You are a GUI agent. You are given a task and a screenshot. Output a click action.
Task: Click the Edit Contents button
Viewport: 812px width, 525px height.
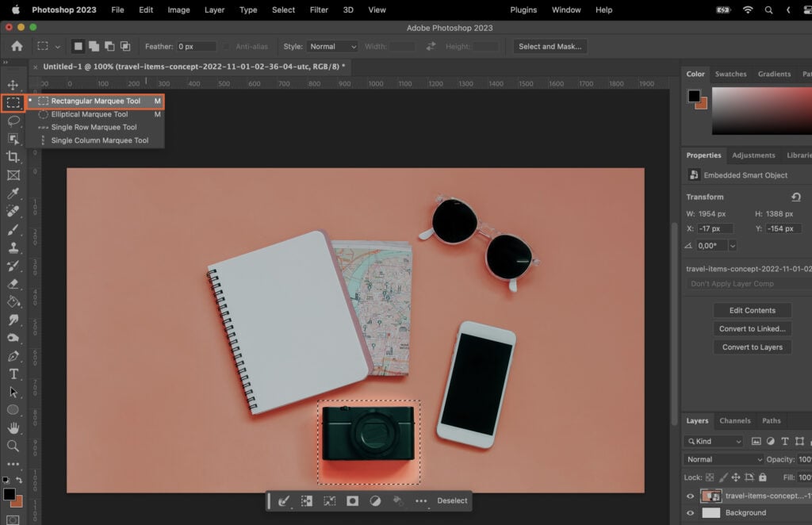tap(752, 309)
